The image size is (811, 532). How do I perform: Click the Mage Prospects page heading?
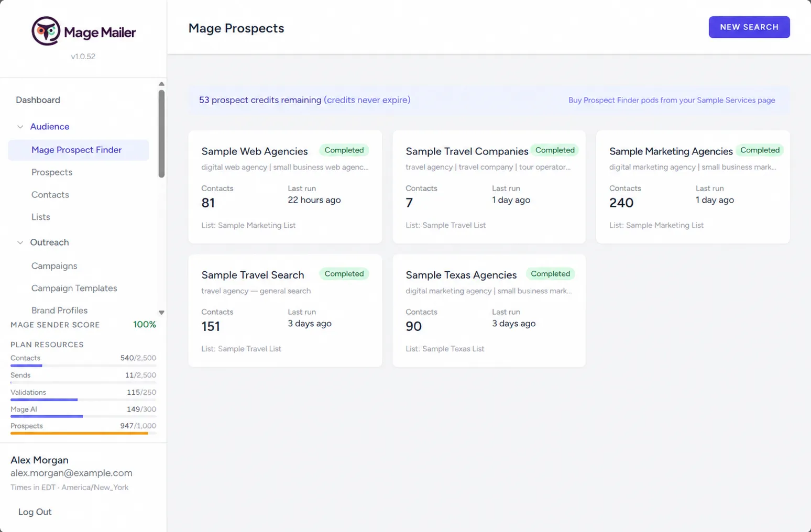point(236,28)
